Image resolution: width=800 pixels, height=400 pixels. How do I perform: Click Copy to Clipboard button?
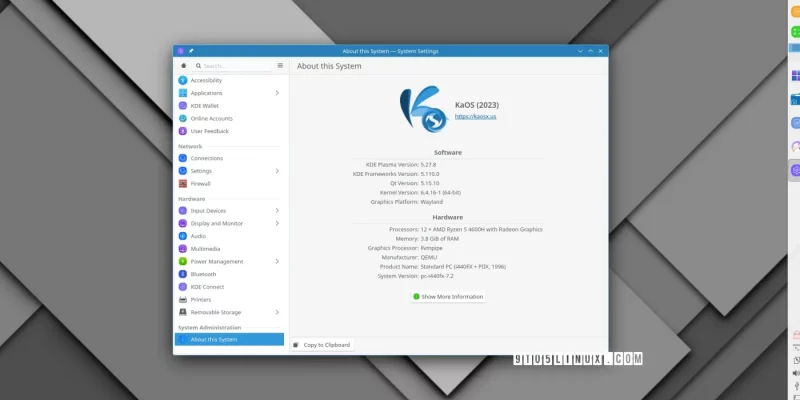[x=322, y=345]
